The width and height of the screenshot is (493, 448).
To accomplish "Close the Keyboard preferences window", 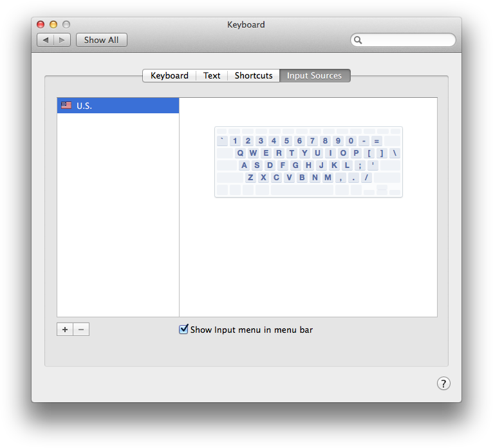I will pyautogui.click(x=41, y=24).
